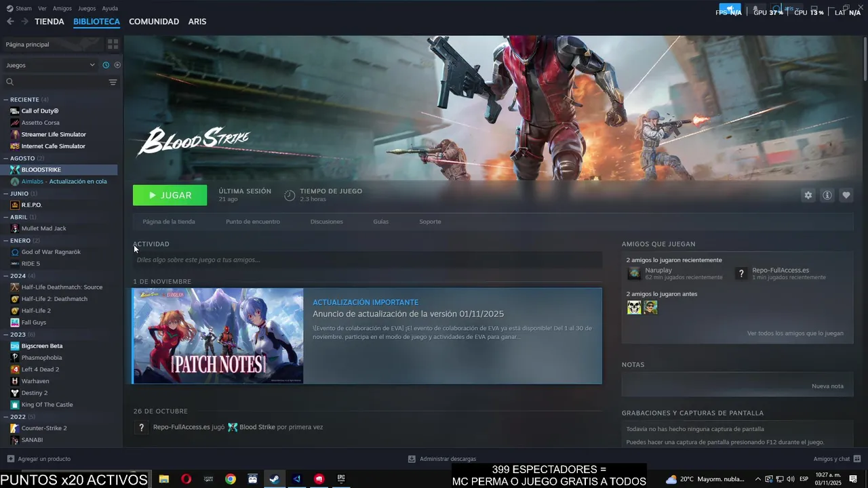Collapse the JUNIO category
868x488 pixels.
tap(5, 193)
